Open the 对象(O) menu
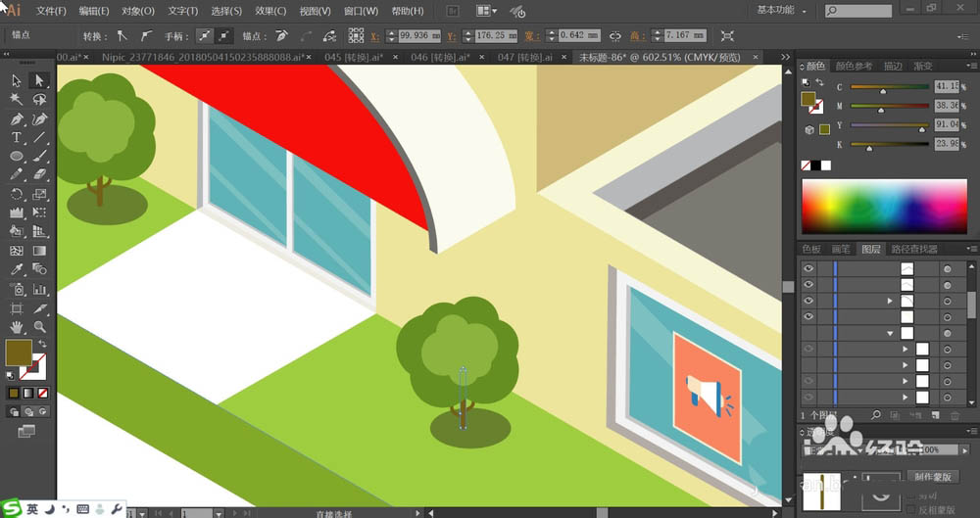This screenshot has width=980, height=518. [x=138, y=11]
